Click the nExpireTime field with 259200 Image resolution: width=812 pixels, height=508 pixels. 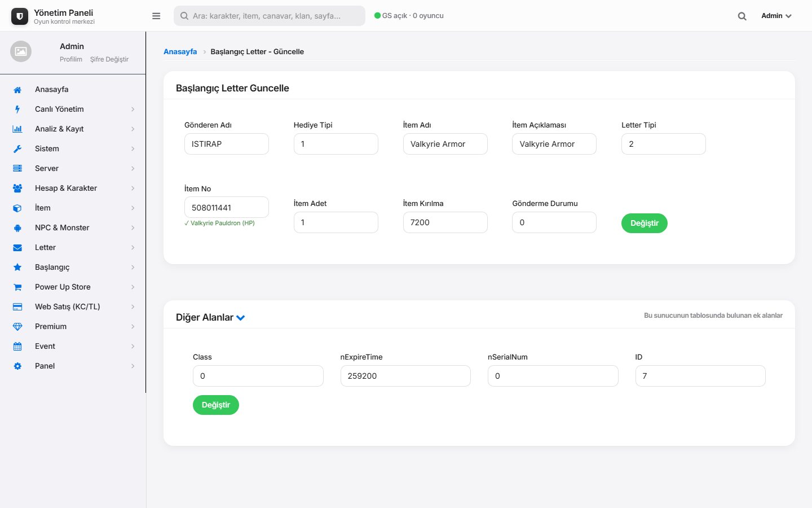[405, 376]
